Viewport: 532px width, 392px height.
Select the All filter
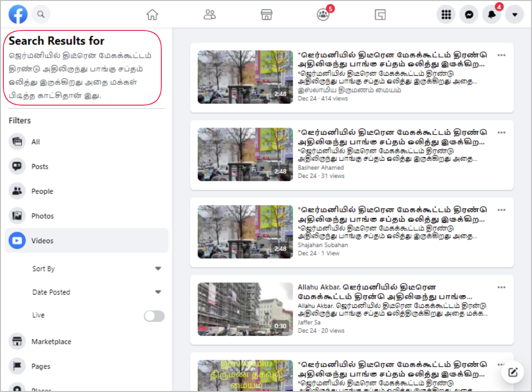(87, 142)
